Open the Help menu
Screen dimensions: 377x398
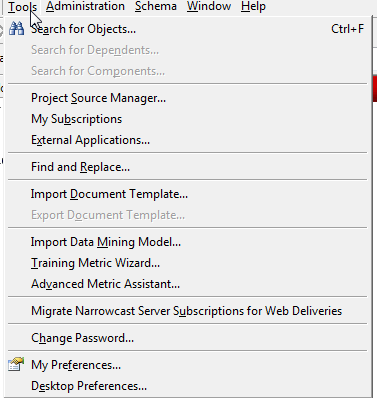(x=253, y=6)
